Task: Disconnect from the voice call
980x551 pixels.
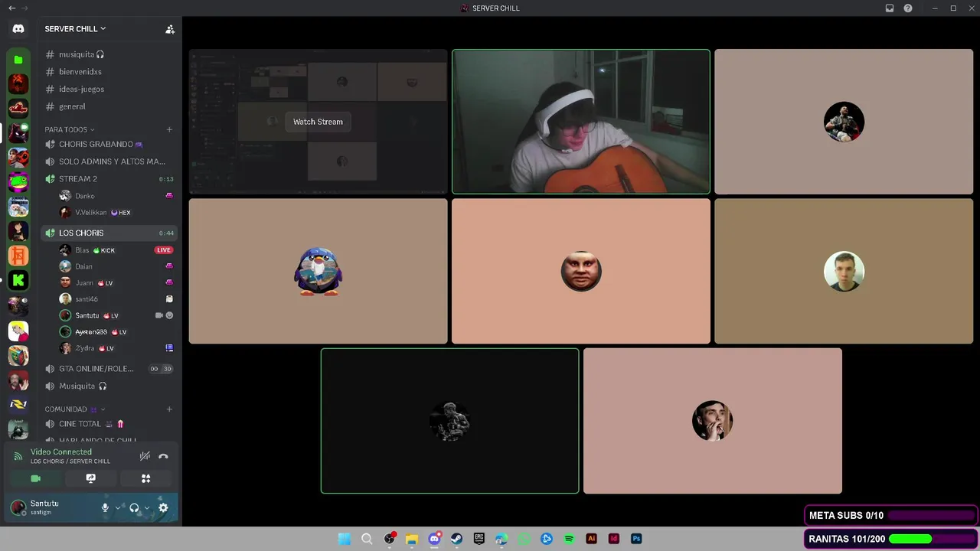Action: [x=163, y=456]
